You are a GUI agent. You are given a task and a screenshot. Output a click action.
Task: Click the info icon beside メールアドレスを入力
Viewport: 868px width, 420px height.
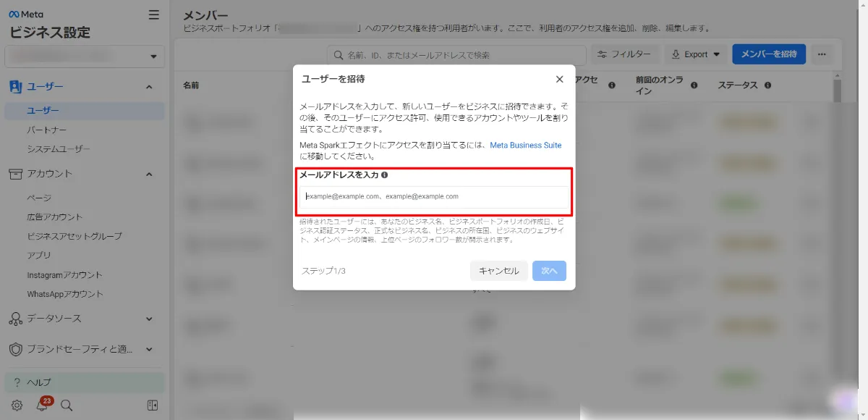(x=384, y=175)
